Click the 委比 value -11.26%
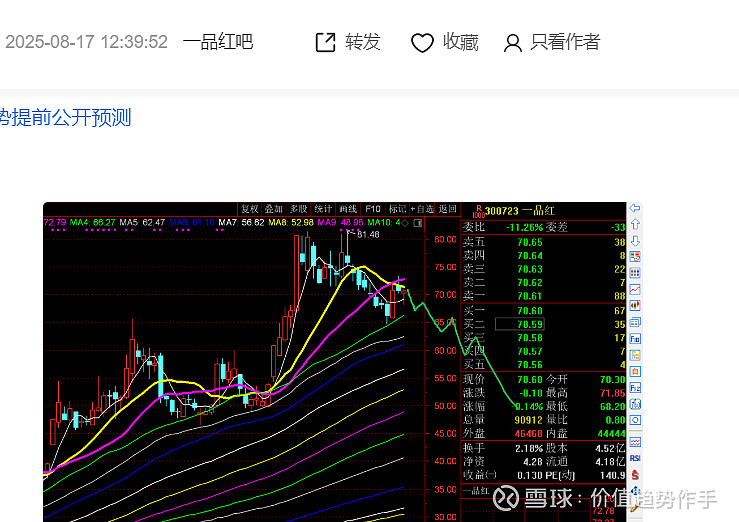Image resolution: width=739 pixels, height=522 pixels. pos(524,228)
